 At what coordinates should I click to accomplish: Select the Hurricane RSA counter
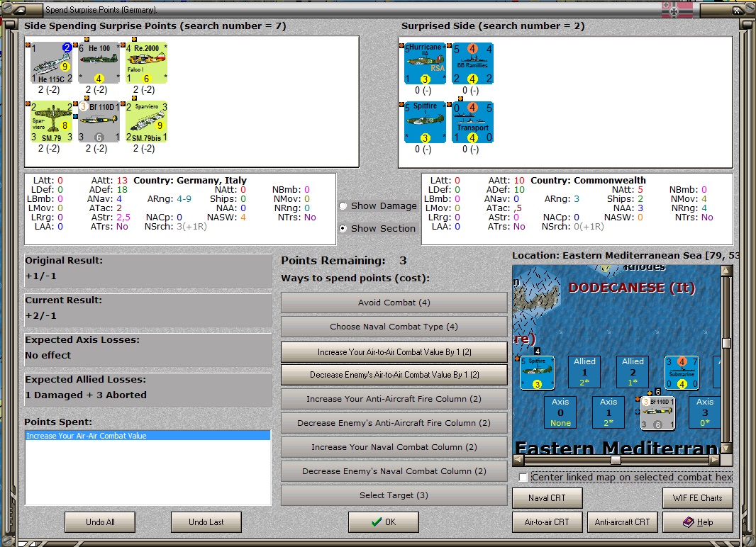click(425, 63)
